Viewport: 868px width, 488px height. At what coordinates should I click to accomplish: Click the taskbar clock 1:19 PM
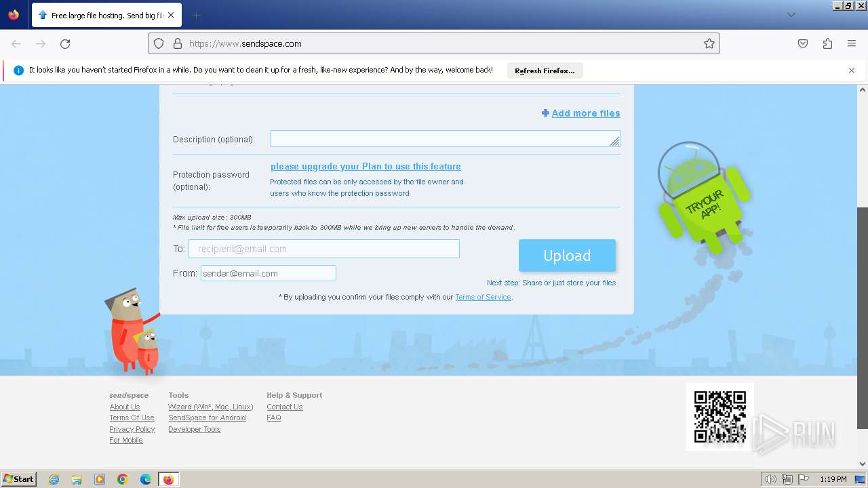833,479
